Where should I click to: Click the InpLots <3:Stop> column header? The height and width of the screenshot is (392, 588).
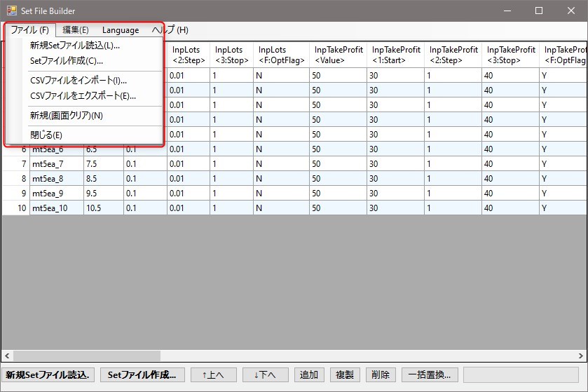(x=231, y=55)
